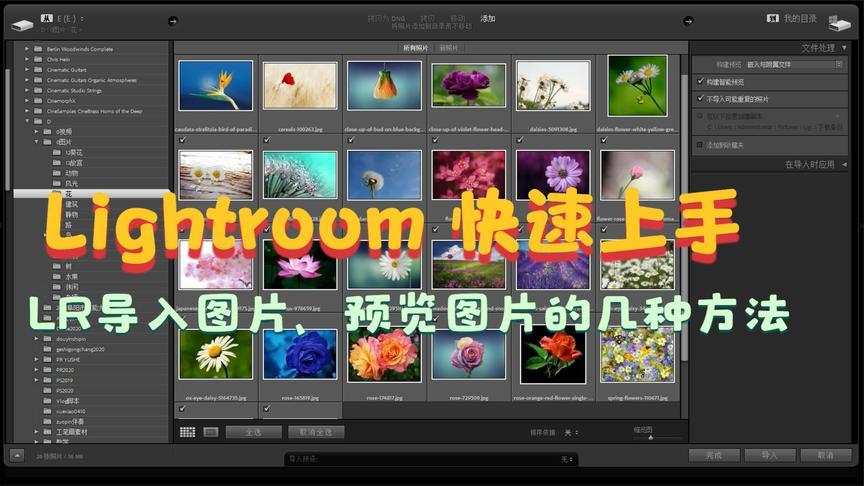Toggle 构建智能预览 checkbox

point(700,82)
